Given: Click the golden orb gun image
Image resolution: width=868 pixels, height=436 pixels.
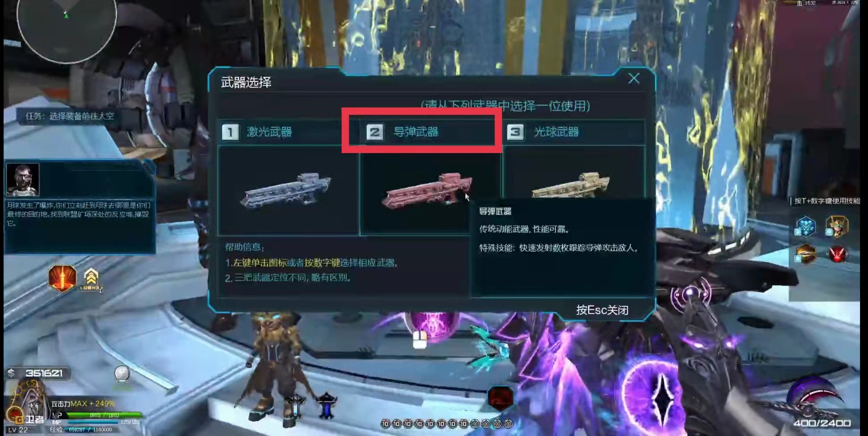Looking at the screenshot, I should (570, 185).
